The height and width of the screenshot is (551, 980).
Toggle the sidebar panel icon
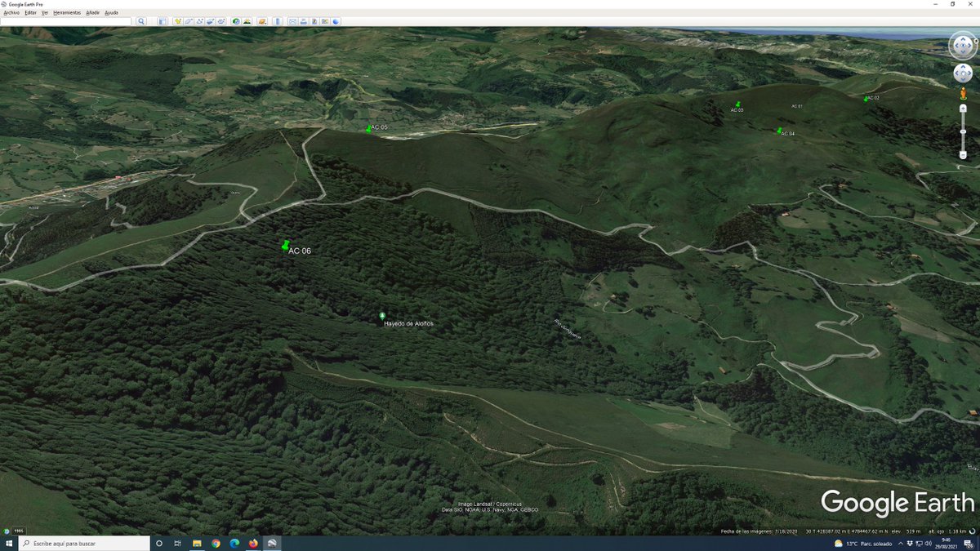coord(163,21)
